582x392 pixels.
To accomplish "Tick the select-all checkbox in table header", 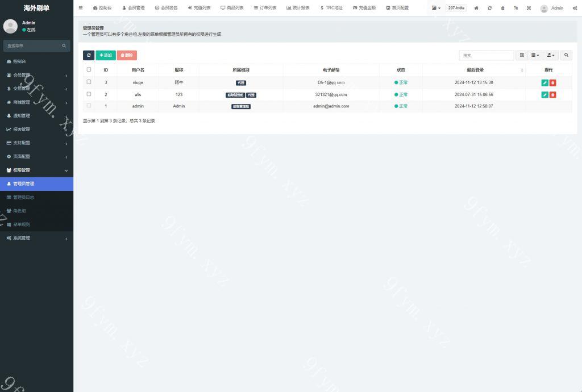I will (89, 69).
